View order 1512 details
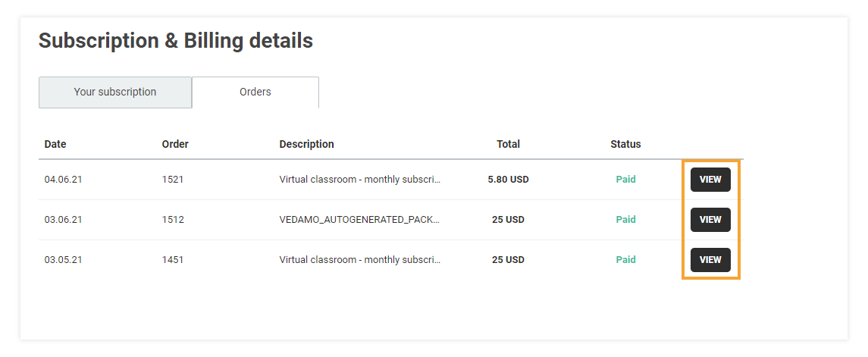 point(710,220)
